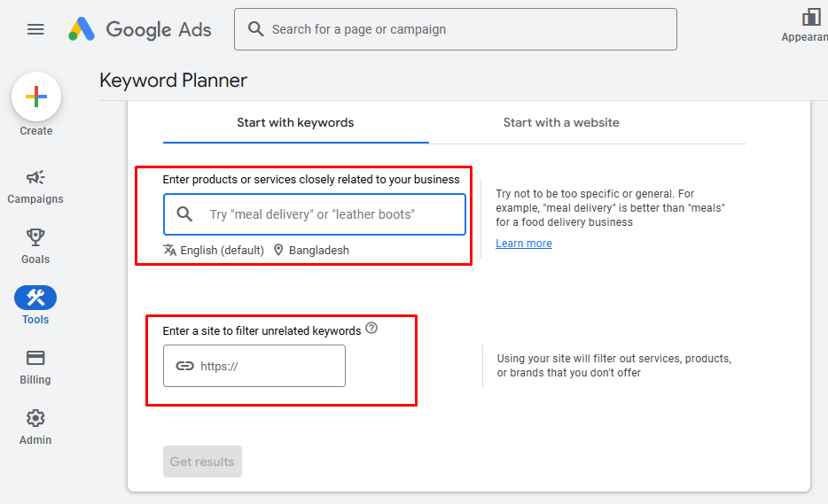828x504 pixels.
Task: Open the hamburger main menu
Action: tap(35, 29)
